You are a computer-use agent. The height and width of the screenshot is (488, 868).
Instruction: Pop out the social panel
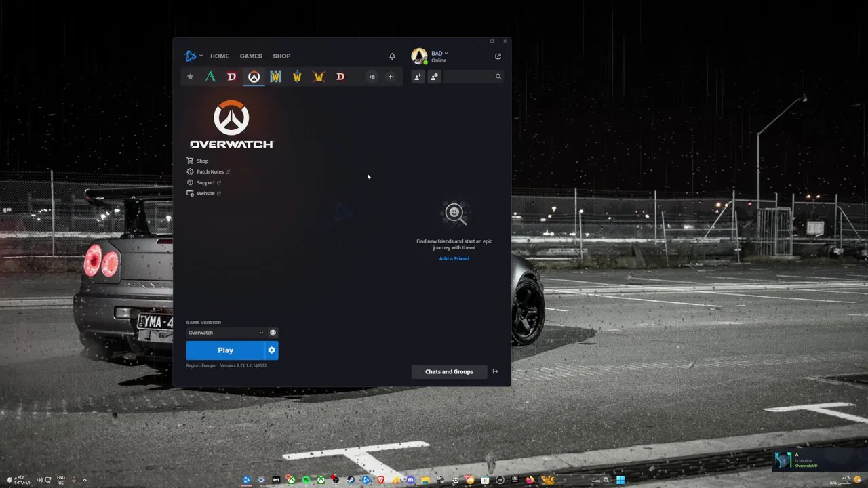click(x=498, y=56)
